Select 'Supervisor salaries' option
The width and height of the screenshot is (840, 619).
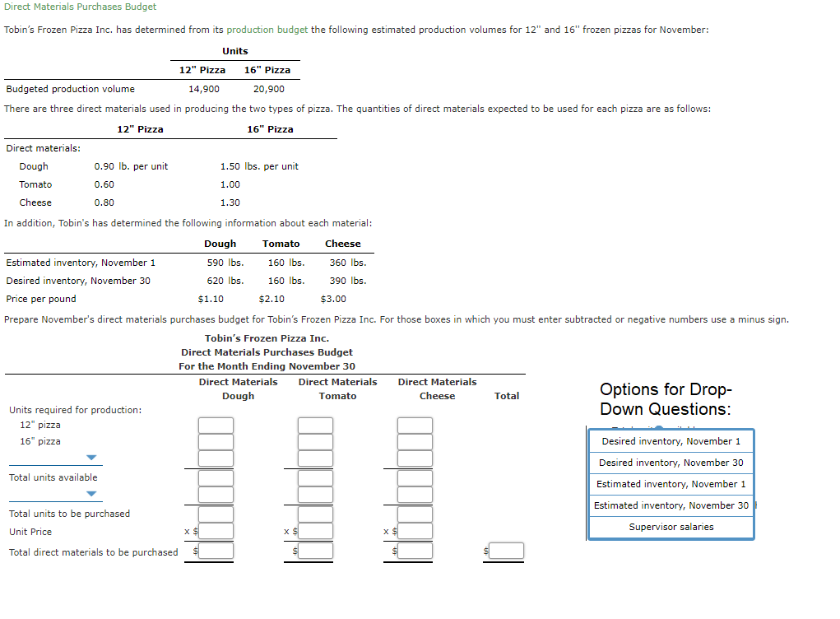pos(671,528)
